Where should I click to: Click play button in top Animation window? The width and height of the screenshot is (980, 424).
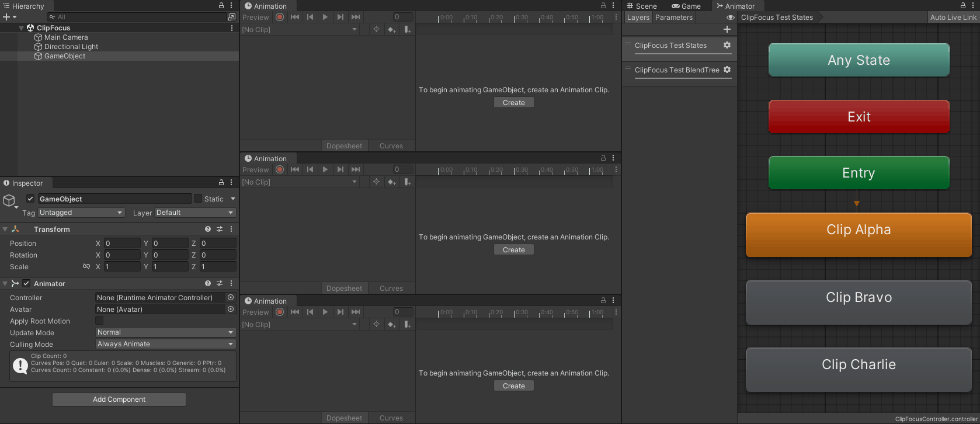(325, 17)
